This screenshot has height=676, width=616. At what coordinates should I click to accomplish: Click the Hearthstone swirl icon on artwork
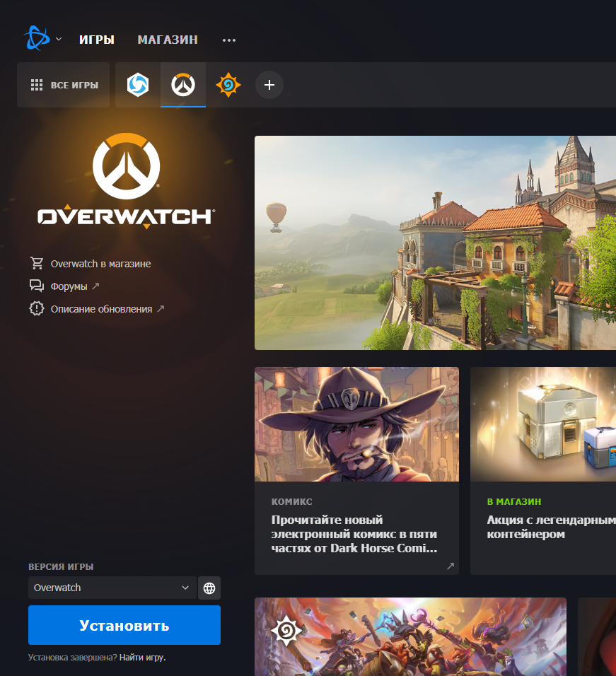coord(286,631)
